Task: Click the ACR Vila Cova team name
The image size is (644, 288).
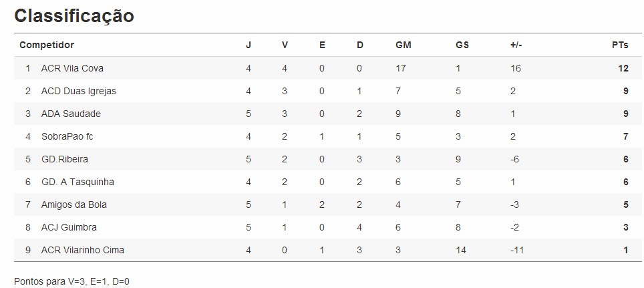Action: [72, 68]
